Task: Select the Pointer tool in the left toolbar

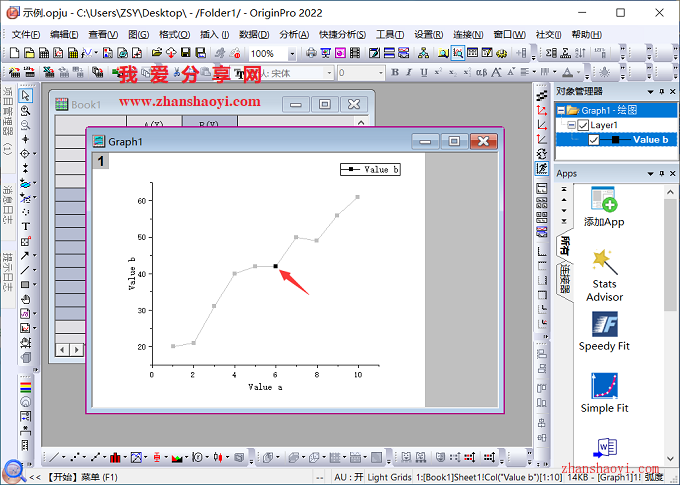Action: point(26,95)
